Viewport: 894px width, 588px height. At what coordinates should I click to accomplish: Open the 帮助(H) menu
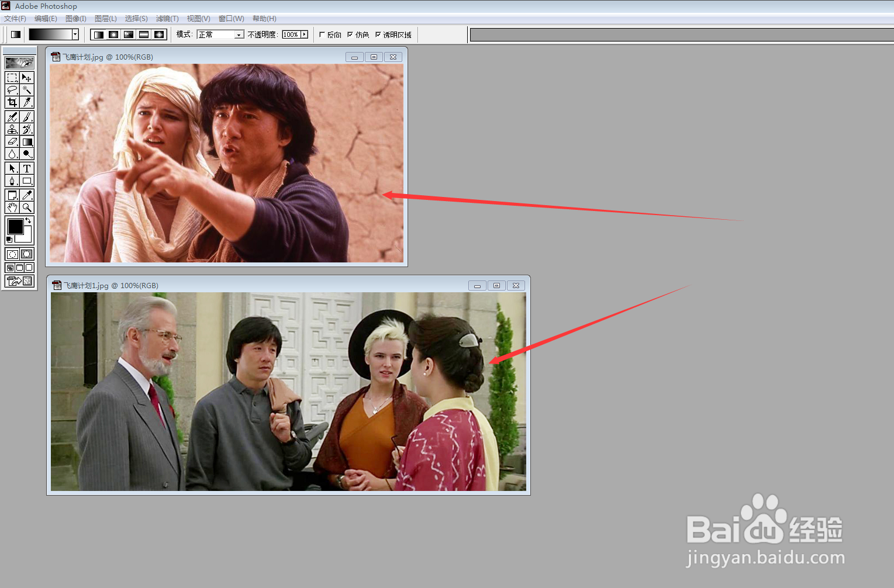click(x=264, y=19)
